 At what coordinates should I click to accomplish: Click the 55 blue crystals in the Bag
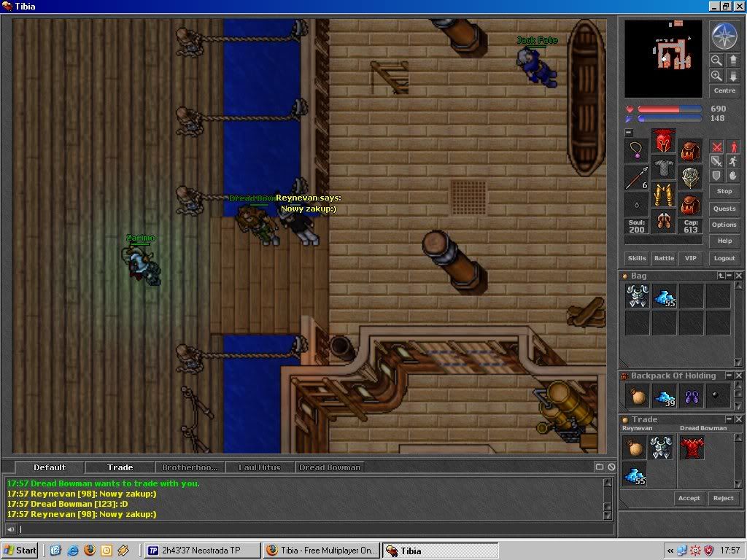pyautogui.click(x=664, y=296)
